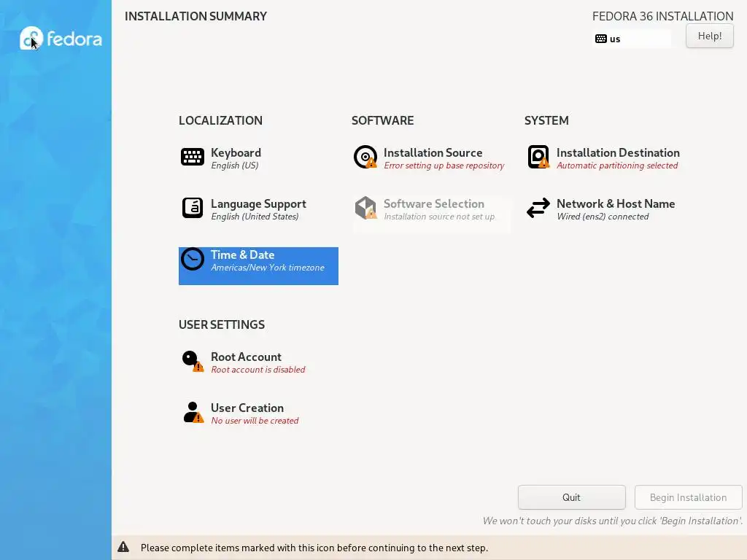Click the Root Account key icon
Screen dimensions: 747x560
click(193, 361)
